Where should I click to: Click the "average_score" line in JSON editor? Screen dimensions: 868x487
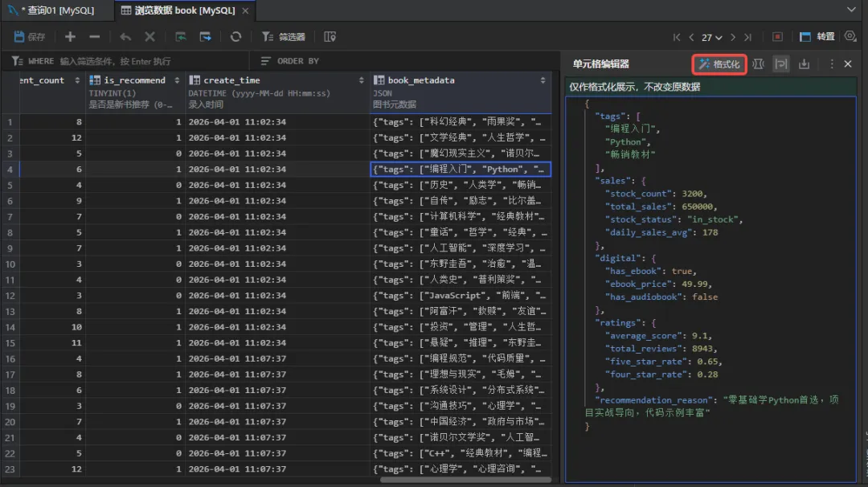tap(658, 335)
